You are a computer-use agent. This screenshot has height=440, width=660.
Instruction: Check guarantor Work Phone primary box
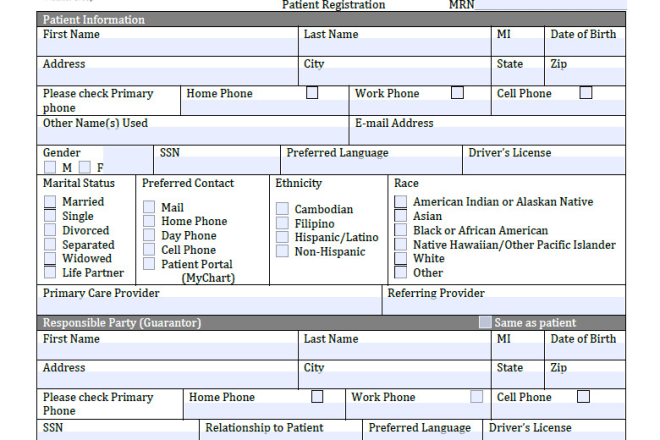(477, 397)
